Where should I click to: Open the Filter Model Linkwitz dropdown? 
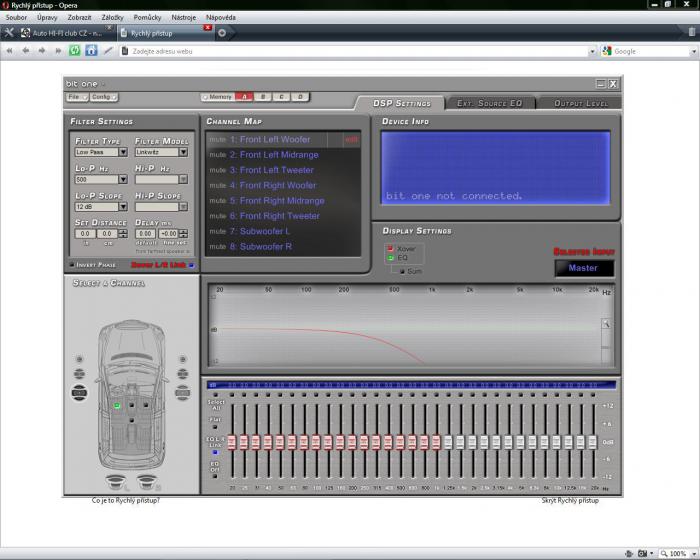(x=183, y=153)
